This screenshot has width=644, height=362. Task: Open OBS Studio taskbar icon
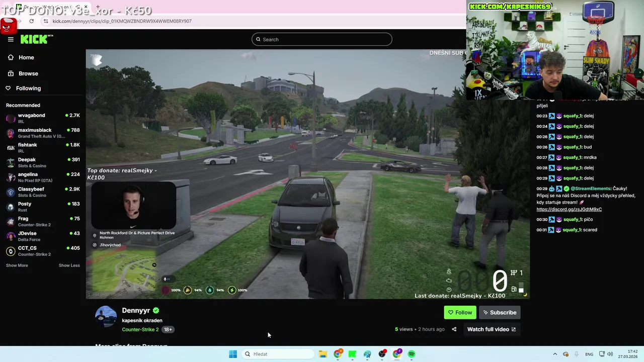(x=382, y=354)
